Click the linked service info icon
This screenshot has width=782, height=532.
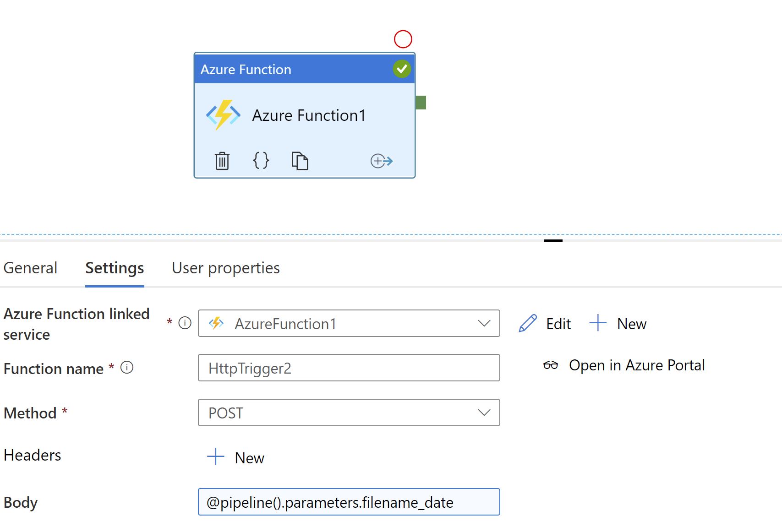[x=185, y=323]
